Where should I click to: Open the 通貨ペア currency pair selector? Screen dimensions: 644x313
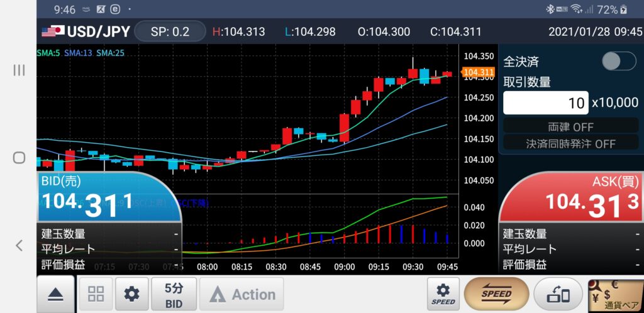615,295
